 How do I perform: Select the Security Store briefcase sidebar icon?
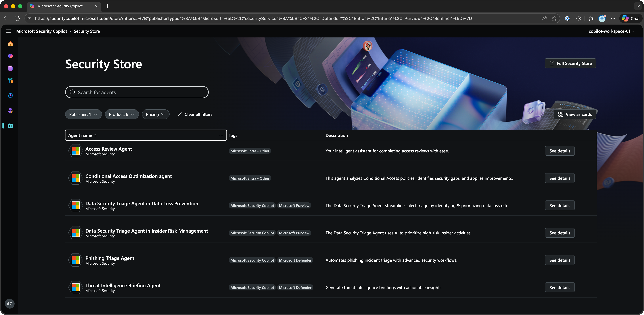coord(10,125)
